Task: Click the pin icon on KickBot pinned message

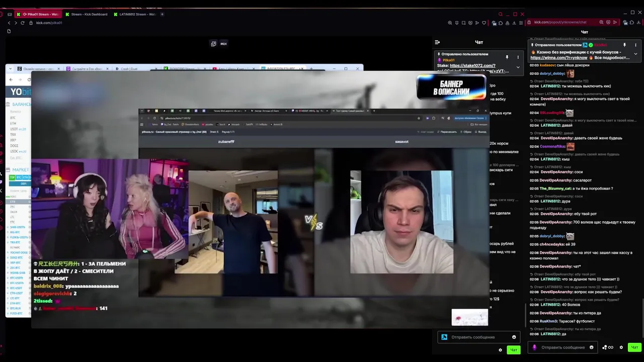Action: (x=624, y=45)
